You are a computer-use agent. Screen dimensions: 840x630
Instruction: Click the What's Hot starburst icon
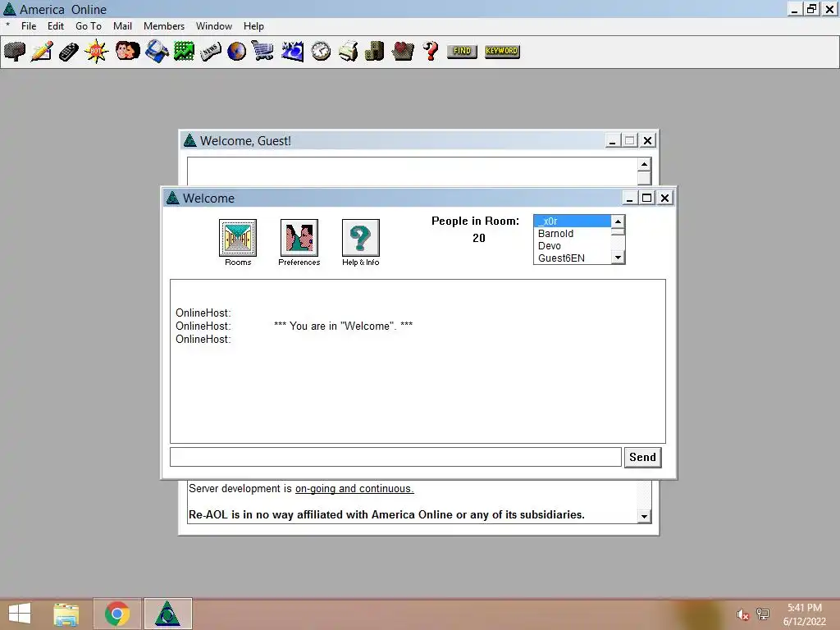tap(97, 52)
